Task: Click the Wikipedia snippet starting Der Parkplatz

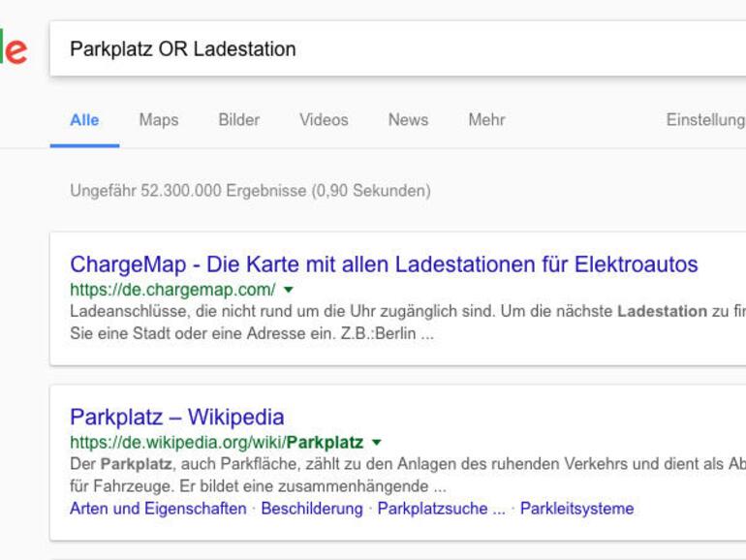Action: [408, 475]
